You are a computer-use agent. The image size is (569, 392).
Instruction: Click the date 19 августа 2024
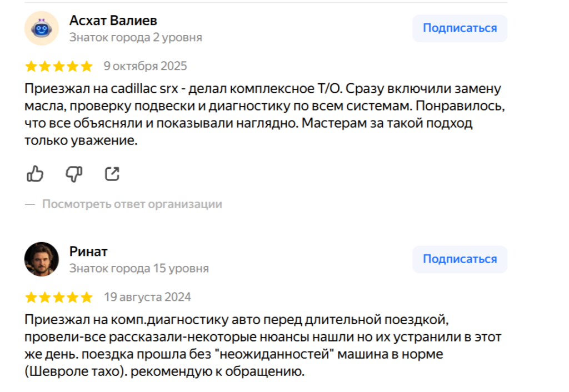[147, 297]
